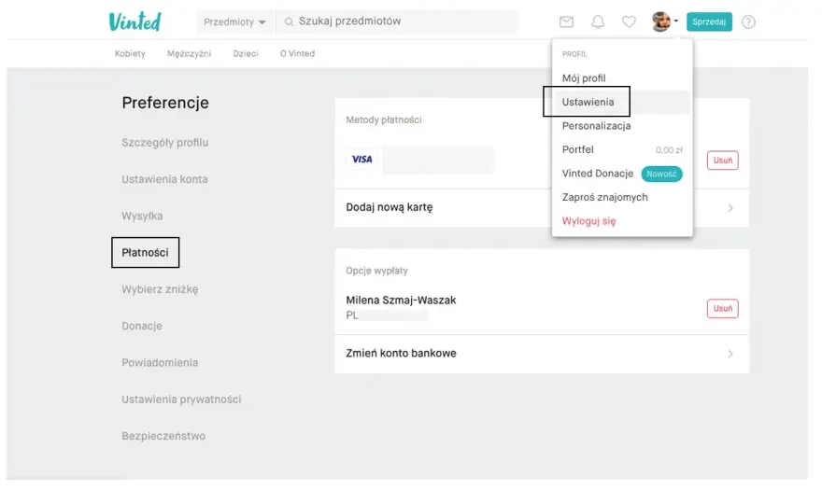The image size is (822, 504).
Task: Open the O Vinted page
Action: point(297,53)
